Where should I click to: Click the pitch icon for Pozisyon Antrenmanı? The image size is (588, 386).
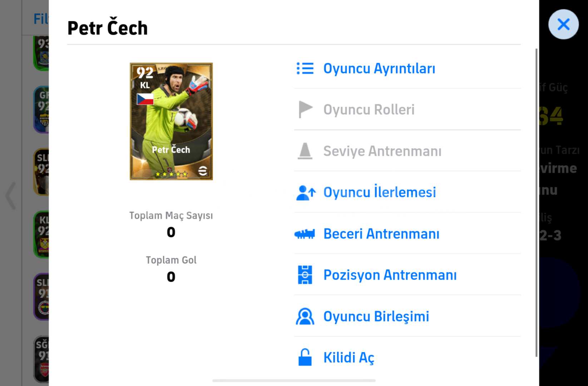point(305,275)
